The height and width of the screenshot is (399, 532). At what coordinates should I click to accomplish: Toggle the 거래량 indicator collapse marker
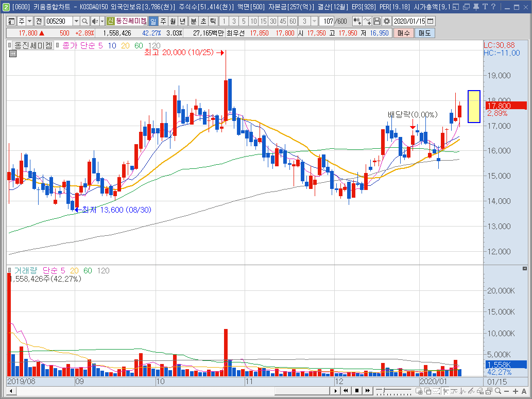[9, 270]
